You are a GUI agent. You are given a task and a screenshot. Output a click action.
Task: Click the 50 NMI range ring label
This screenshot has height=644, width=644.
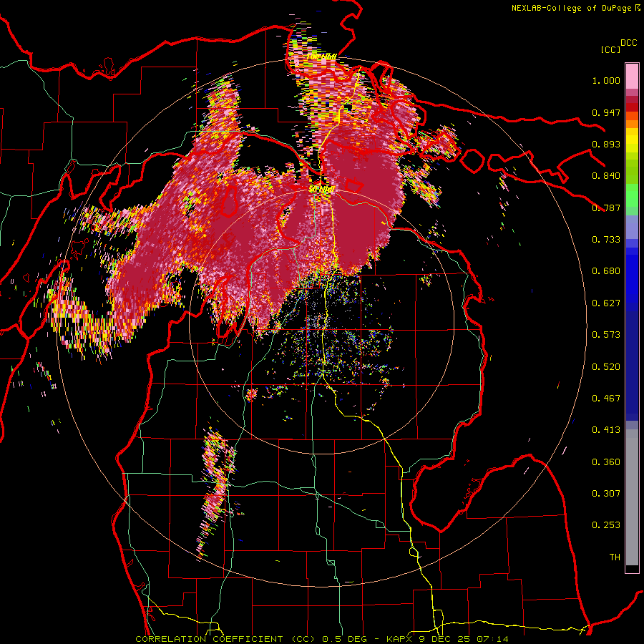pos(322,189)
